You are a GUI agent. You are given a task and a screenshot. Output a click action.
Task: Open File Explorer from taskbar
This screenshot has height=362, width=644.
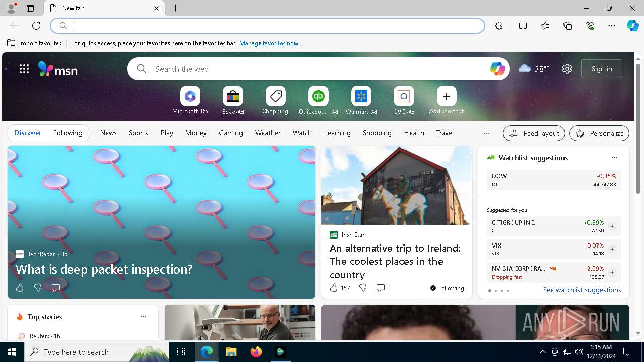pyautogui.click(x=231, y=352)
